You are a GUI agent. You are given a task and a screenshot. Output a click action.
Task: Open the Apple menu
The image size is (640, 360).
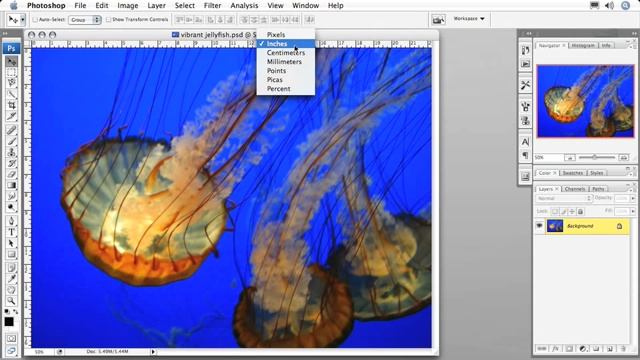13,5
